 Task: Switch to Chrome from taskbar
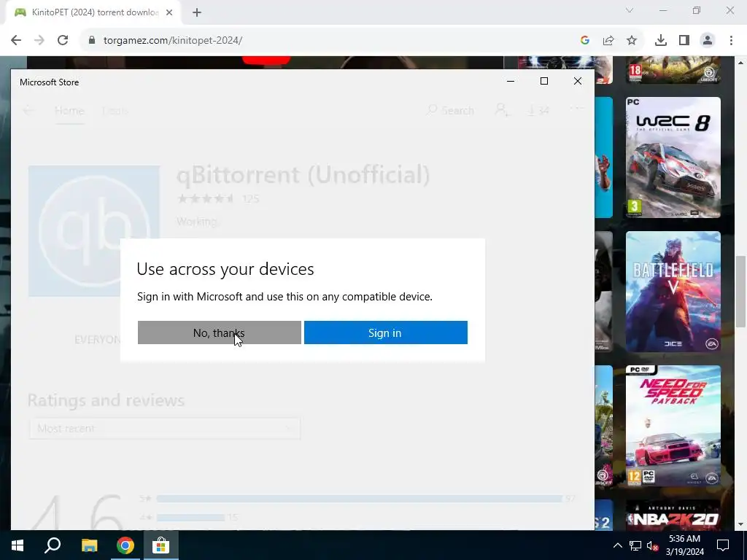click(x=125, y=545)
